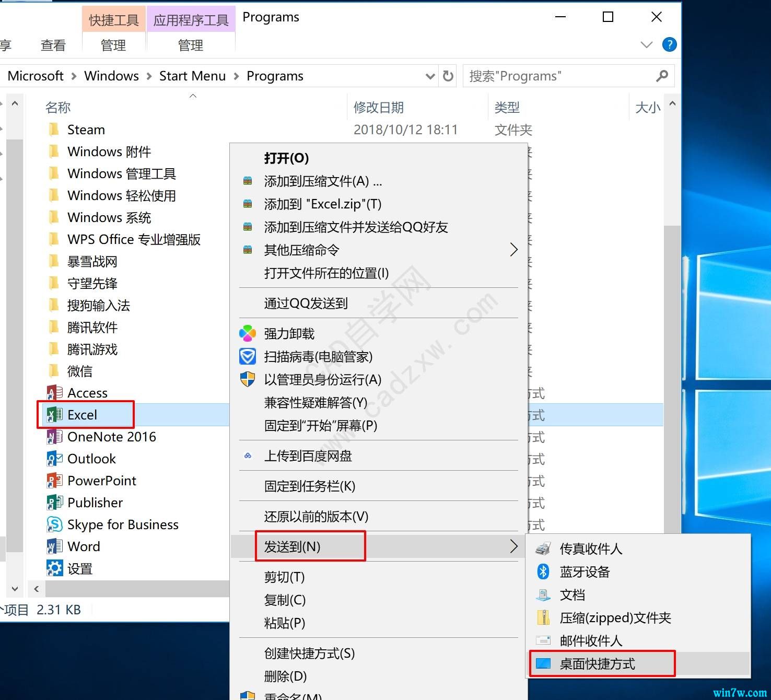771x700 pixels.
Task: Click the Excel shortcut icon
Action: click(54, 415)
